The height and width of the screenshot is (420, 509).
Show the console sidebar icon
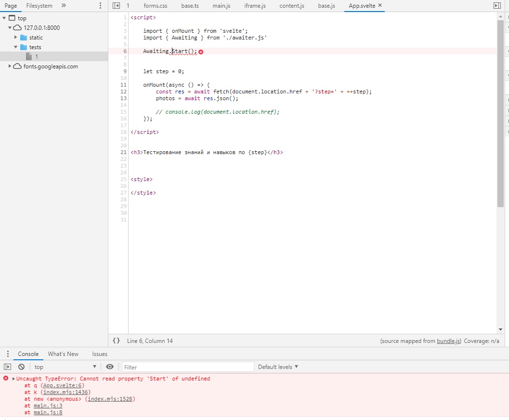[x=8, y=367]
